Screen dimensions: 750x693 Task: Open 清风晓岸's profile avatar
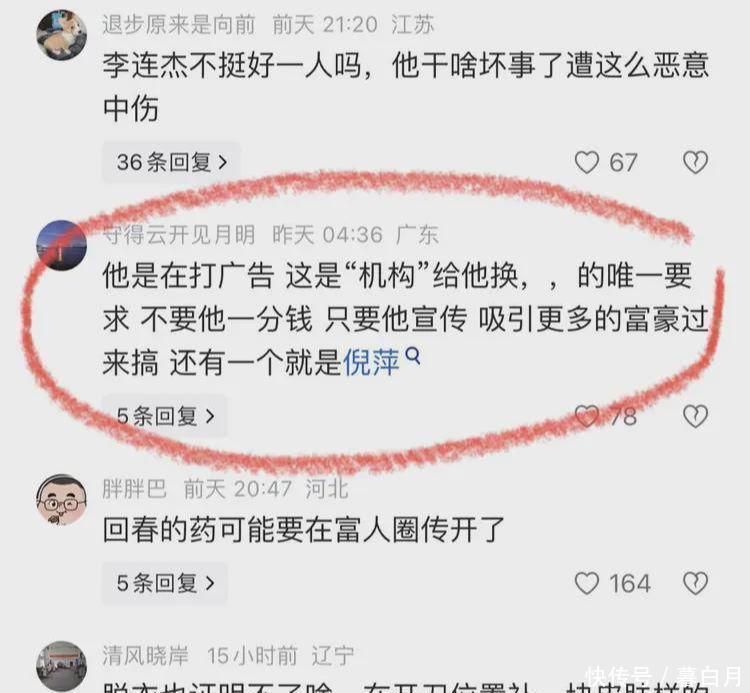(62, 667)
